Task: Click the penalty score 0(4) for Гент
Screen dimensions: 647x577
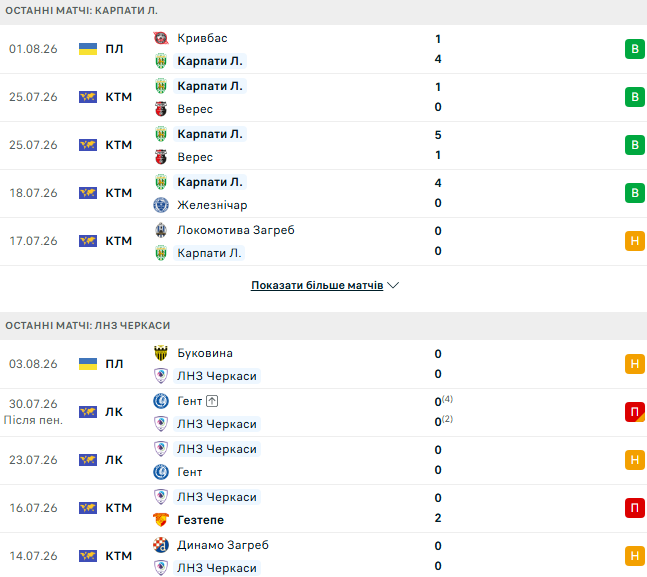Action: click(x=444, y=401)
